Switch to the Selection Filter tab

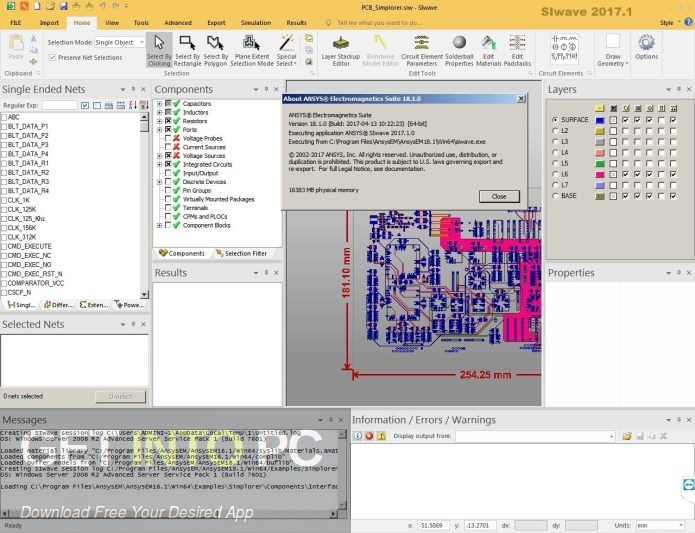click(242, 253)
